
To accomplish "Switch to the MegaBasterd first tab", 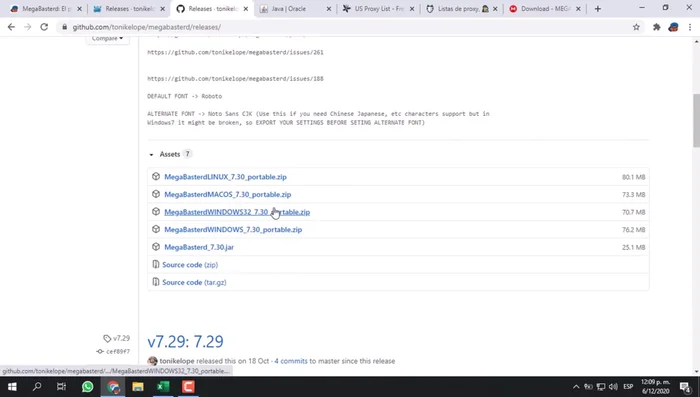I will [46, 8].
